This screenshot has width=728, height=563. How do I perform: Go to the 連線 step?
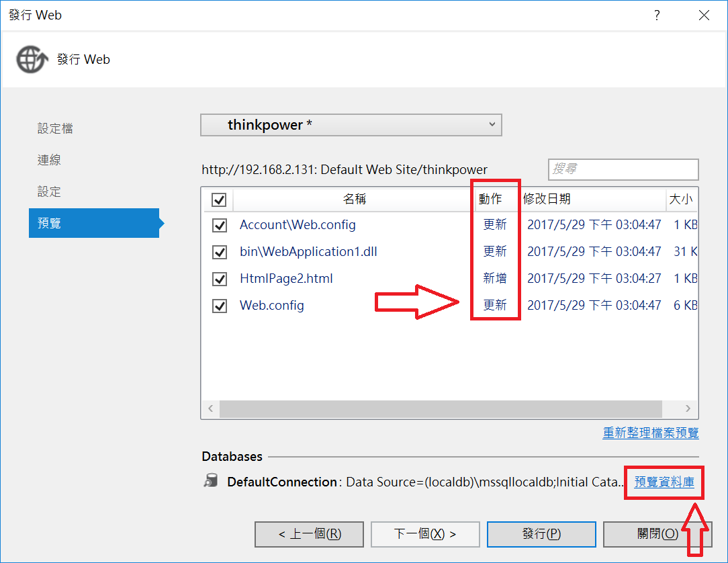49,160
